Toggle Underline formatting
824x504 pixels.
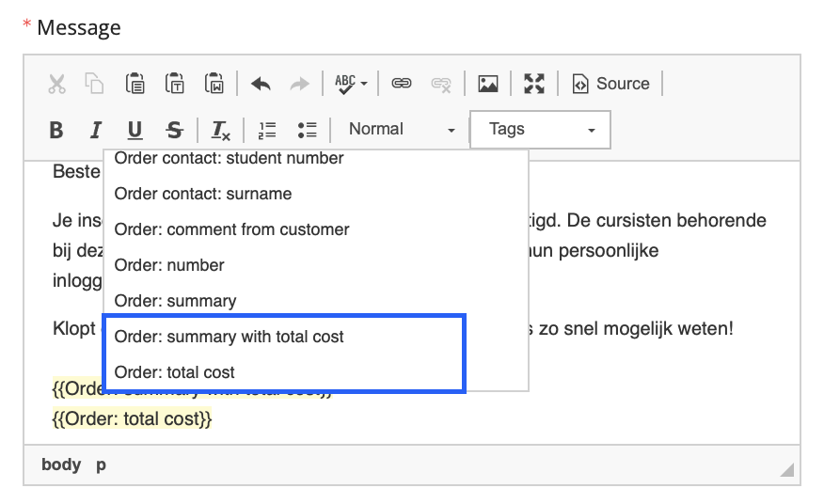(135, 130)
